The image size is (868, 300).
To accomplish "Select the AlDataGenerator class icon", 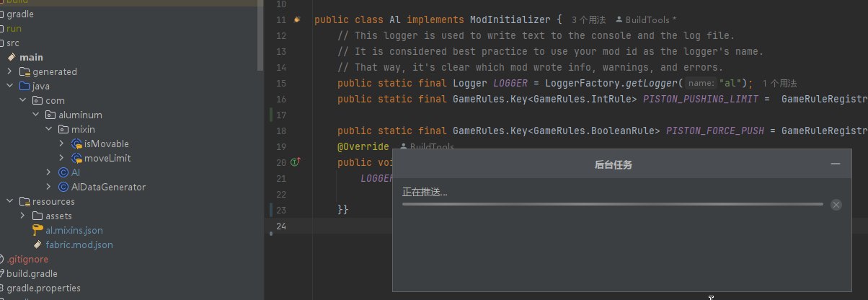I will pyautogui.click(x=63, y=187).
